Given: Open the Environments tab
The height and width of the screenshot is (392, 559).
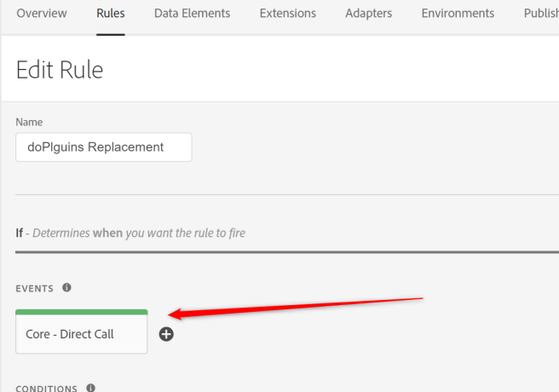Looking at the screenshot, I should coord(458,14).
